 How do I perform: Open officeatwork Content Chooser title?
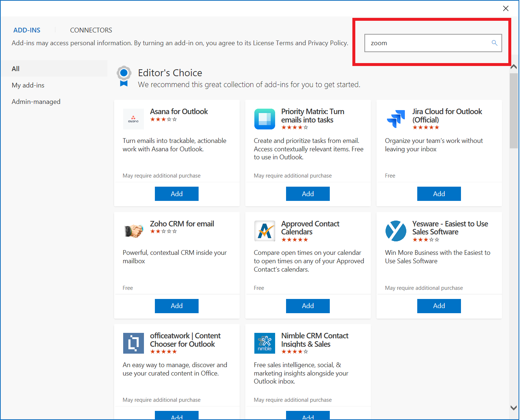[x=185, y=340]
